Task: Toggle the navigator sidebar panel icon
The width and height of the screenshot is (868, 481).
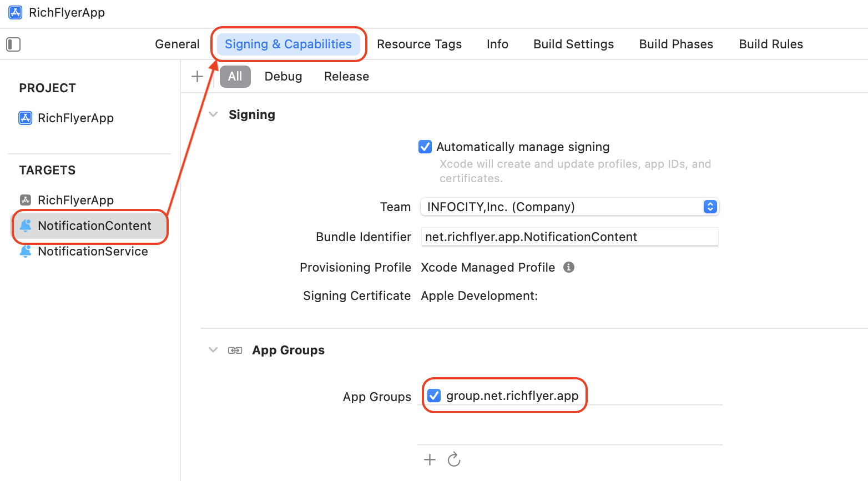Action: click(13, 44)
